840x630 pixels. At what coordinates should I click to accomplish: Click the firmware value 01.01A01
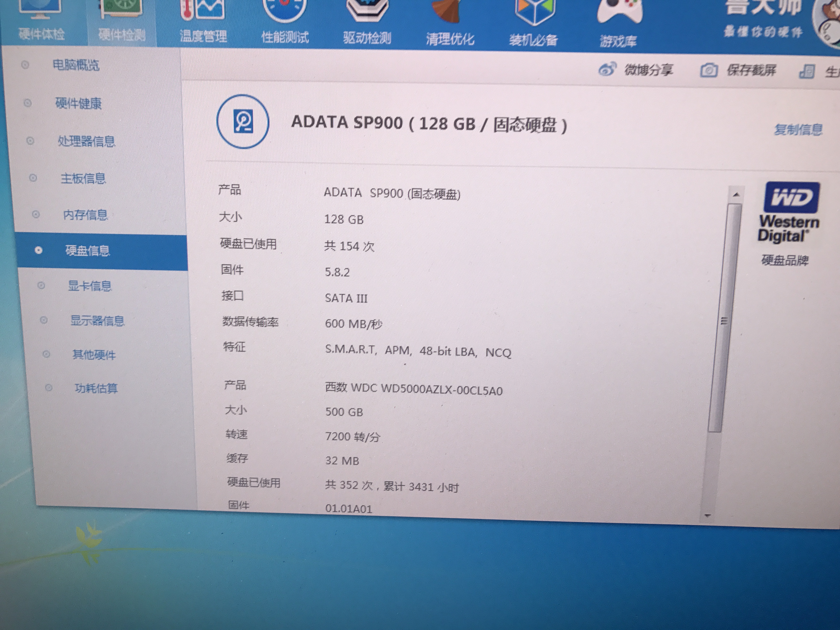(349, 509)
